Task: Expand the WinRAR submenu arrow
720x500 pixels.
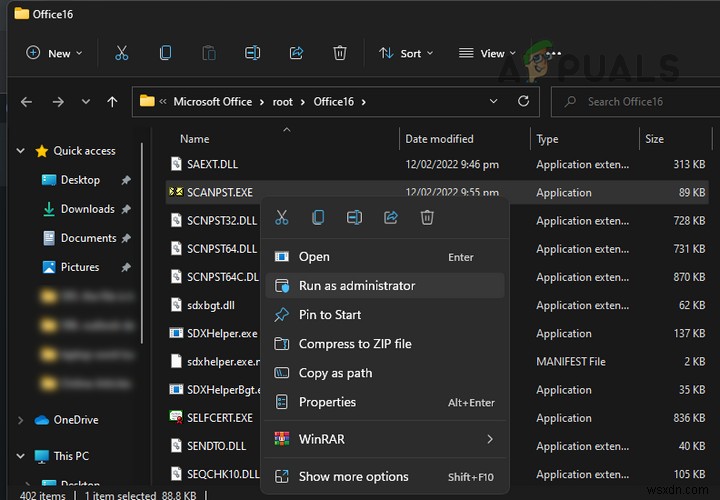Action: pos(490,439)
